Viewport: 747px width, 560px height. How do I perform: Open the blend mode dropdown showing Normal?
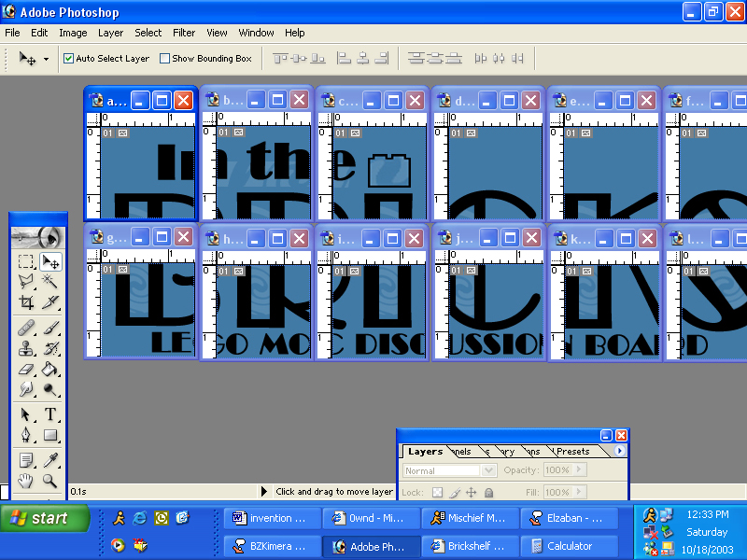pos(487,470)
